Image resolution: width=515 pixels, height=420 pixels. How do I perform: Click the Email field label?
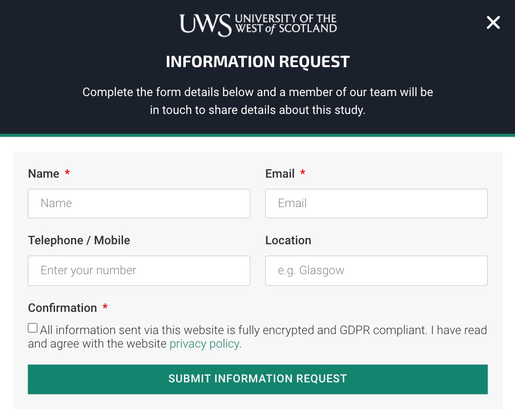click(280, 174)
